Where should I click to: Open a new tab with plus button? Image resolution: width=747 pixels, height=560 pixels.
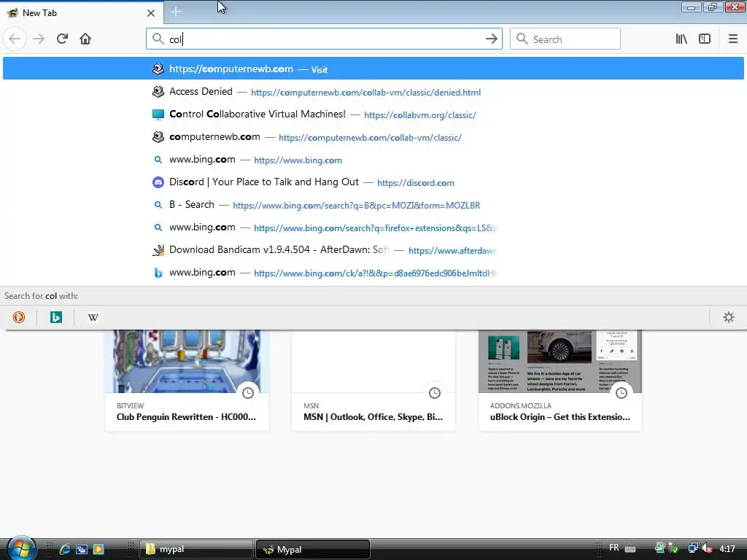176,12
